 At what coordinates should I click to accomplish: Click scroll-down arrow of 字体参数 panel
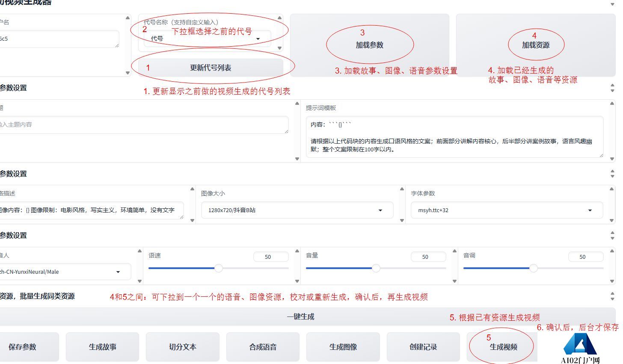(x=611, y=220)
